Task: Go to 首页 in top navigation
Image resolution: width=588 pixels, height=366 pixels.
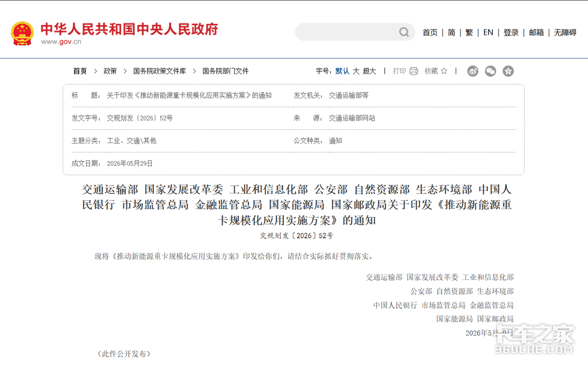Action: (430, 32)
